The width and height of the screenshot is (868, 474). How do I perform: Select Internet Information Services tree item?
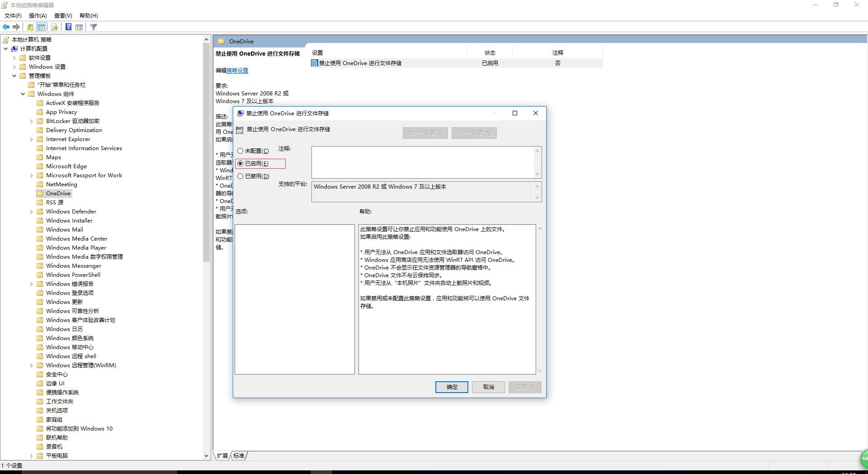point(84,148)
